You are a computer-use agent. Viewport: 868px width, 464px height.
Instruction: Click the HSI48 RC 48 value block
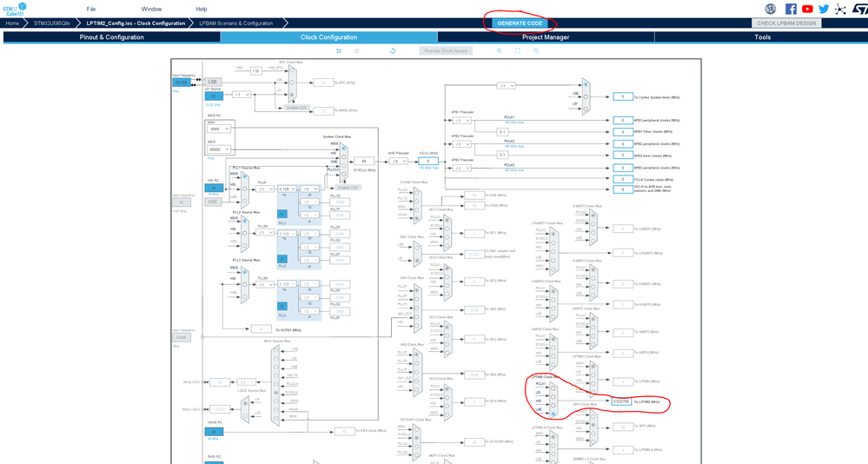[214, 432]
